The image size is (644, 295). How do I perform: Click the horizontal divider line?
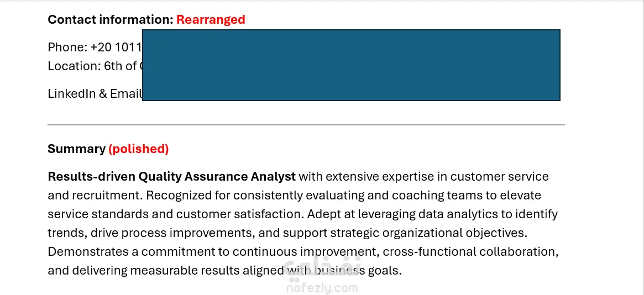pyautogui.click(x=306, y=125)
